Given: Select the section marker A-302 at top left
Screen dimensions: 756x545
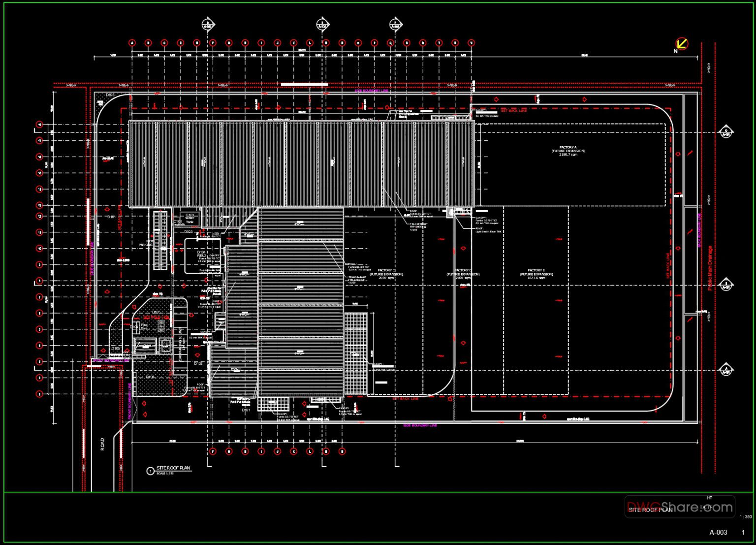Looking at the screenshot, I should [x=207, y=23].
